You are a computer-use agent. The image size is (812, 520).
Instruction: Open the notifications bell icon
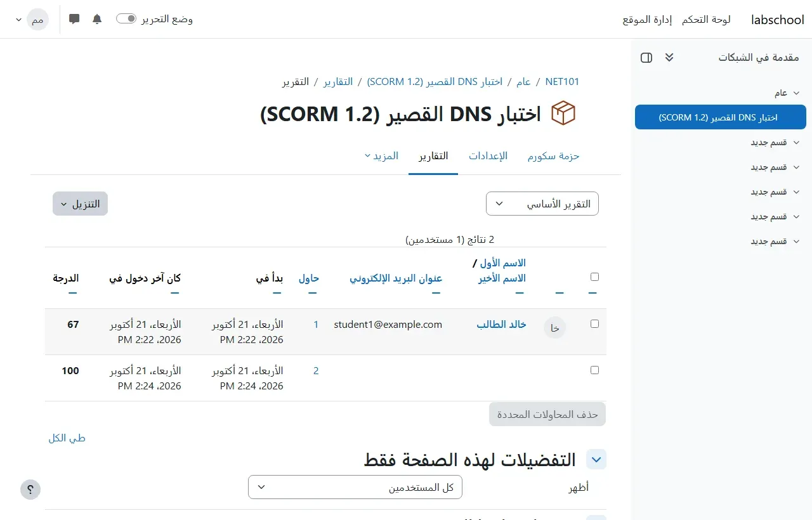[x=97, y=19]
